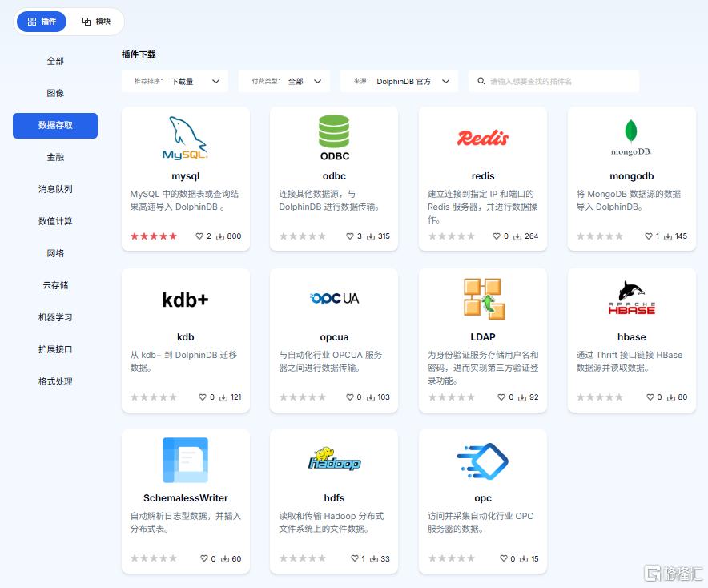Favorite the mongodb plugin via heart
Image resolution: width=708 pixels, height=588 pixels.
(x=649, y=236)
